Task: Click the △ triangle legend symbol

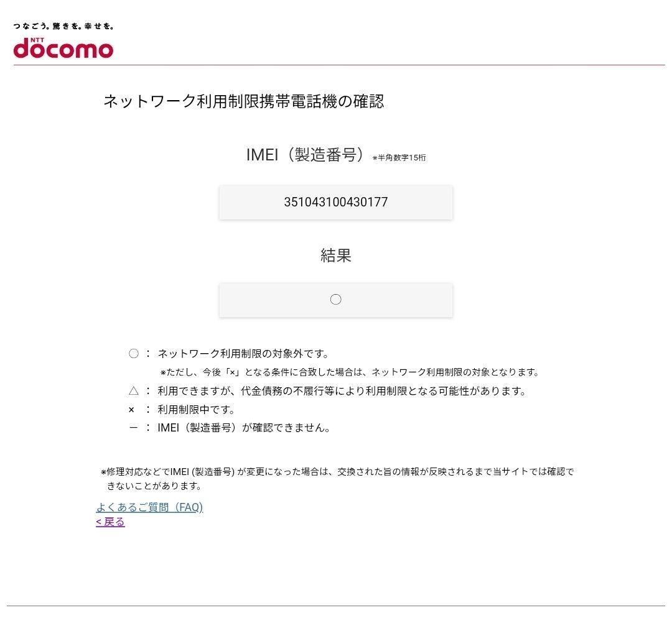Action: pyautogui.click(x=133, y=392)
